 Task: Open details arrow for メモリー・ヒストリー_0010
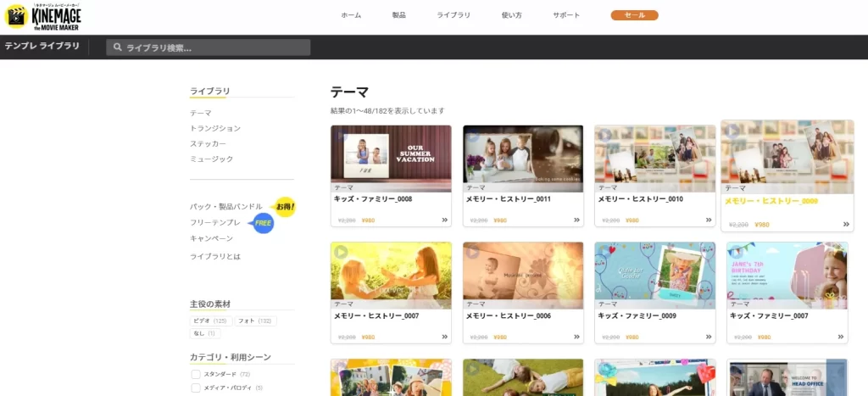tap(709, 220)
